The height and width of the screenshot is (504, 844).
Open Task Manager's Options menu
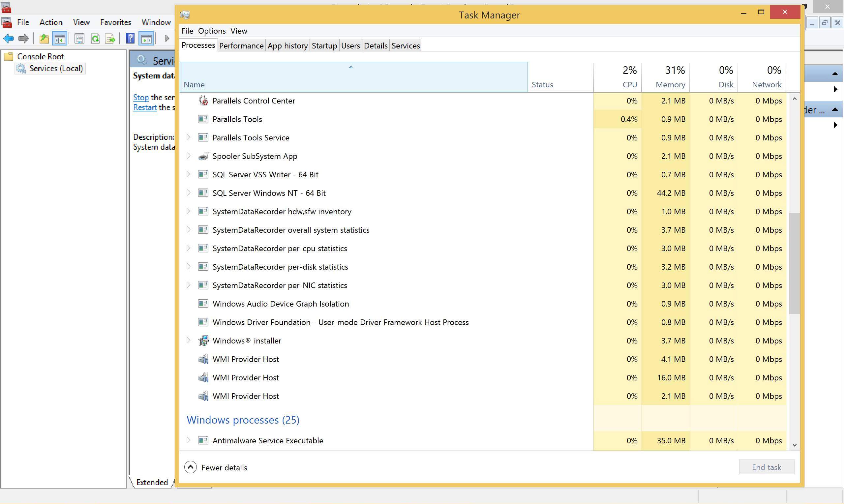(212, 31)
